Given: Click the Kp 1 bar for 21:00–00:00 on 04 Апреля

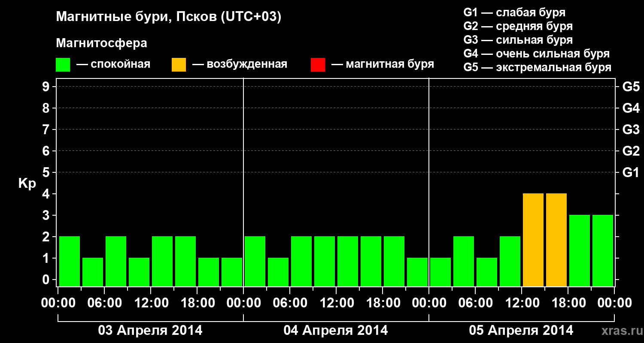Looking at the screenshot, I should click(x=417, y=272).
